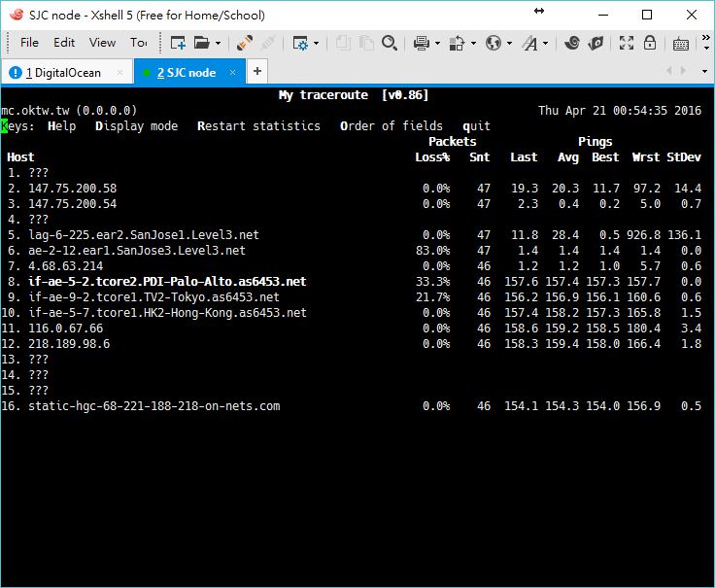Click the Reconnect plug icon
Viewport: 715px width, 588px height.
click(x=245, y=44)
